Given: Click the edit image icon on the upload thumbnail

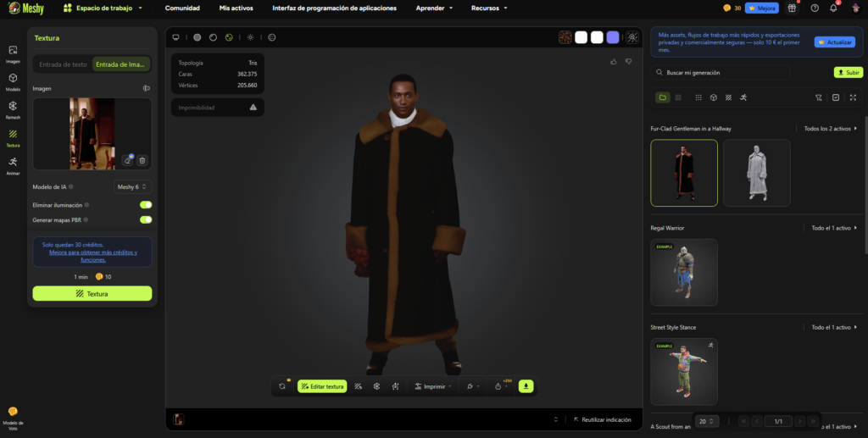Looking at the screenshot, I should (128, 160).
